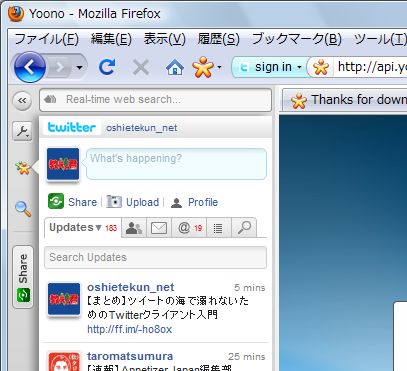Open the ファイル(F) menu
Viewport: 407px width, 371px height.
pos(46,39)
